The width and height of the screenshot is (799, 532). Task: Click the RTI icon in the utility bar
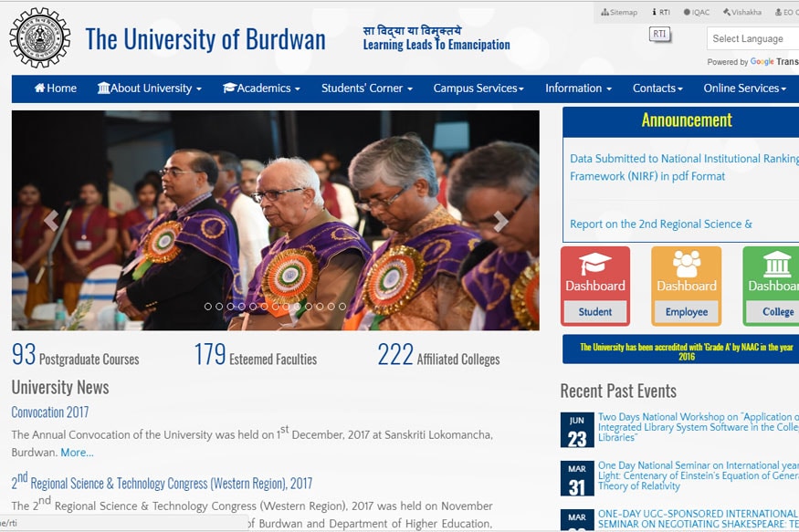click(x=659, y=12)
